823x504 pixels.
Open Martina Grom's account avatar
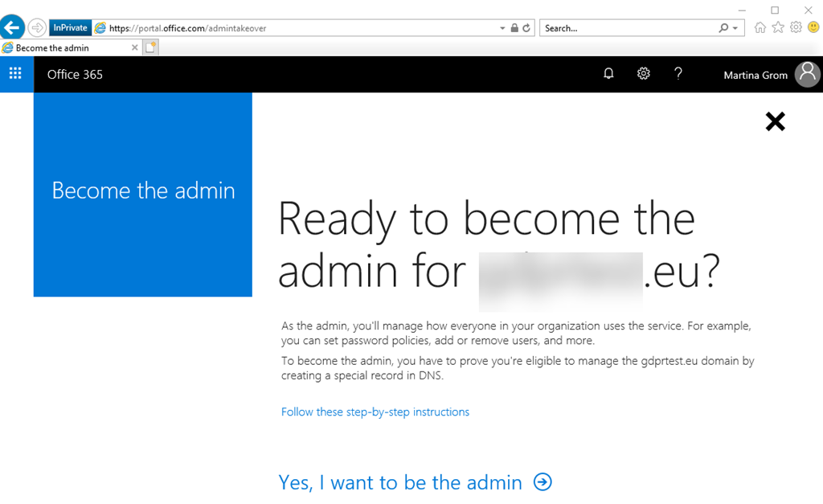coord(807,75)
